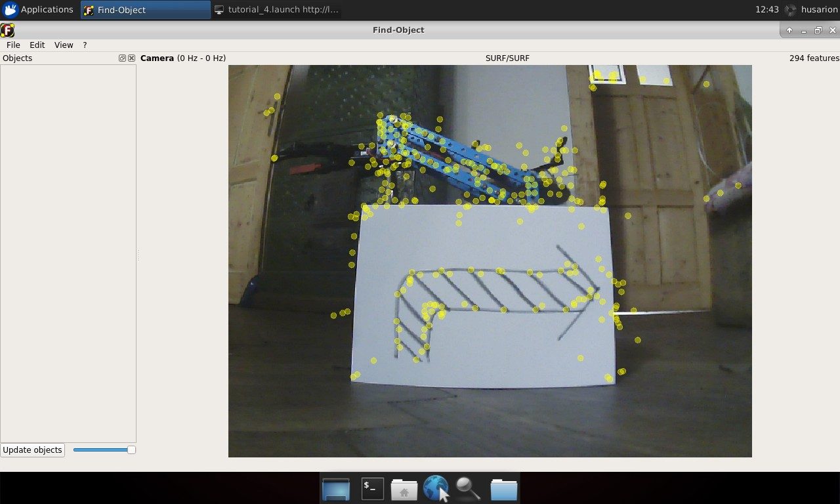The width and height of the screenshot is (840, 504).
Task: Open home folder from dock
Action: [x=404, y=489]
